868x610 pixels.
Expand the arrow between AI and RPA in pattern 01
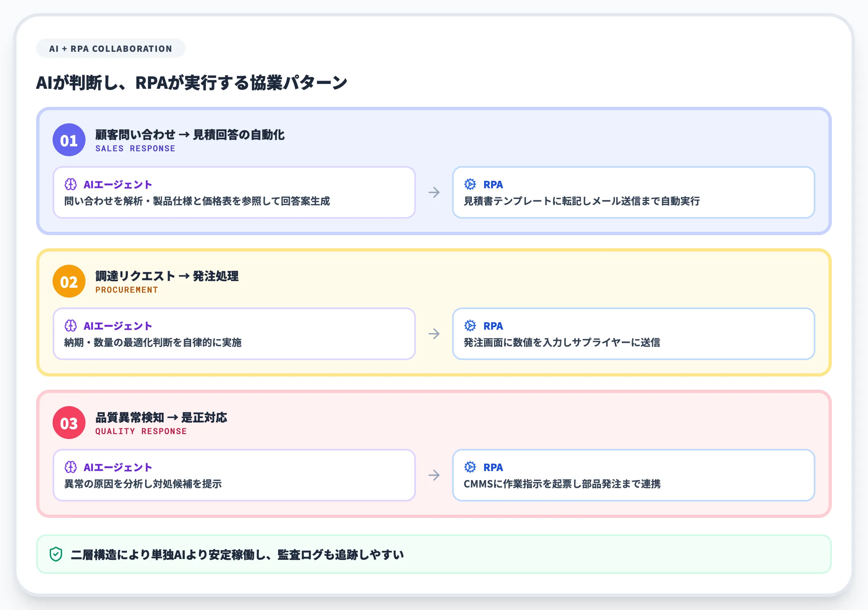(434, 192)
